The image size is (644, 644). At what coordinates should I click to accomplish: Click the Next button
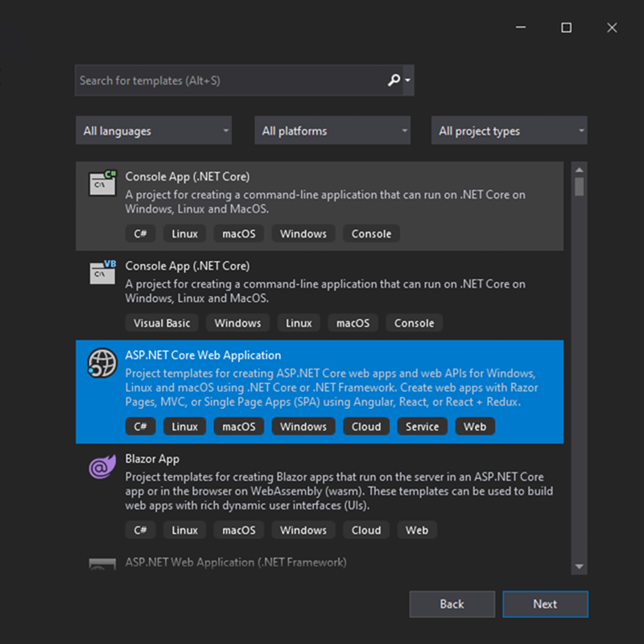click(x=545, y=605)
